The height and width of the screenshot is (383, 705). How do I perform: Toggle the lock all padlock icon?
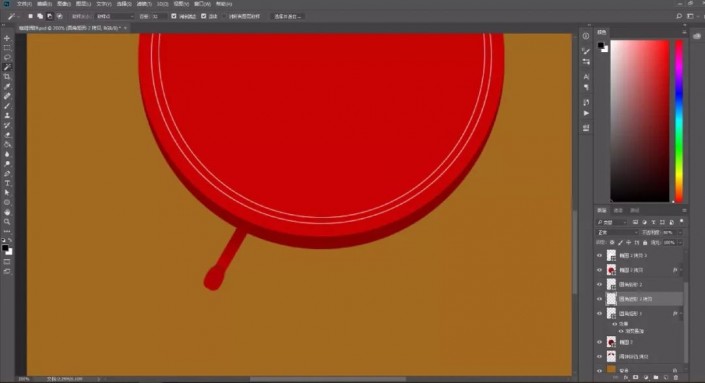(x=645, y=243)
